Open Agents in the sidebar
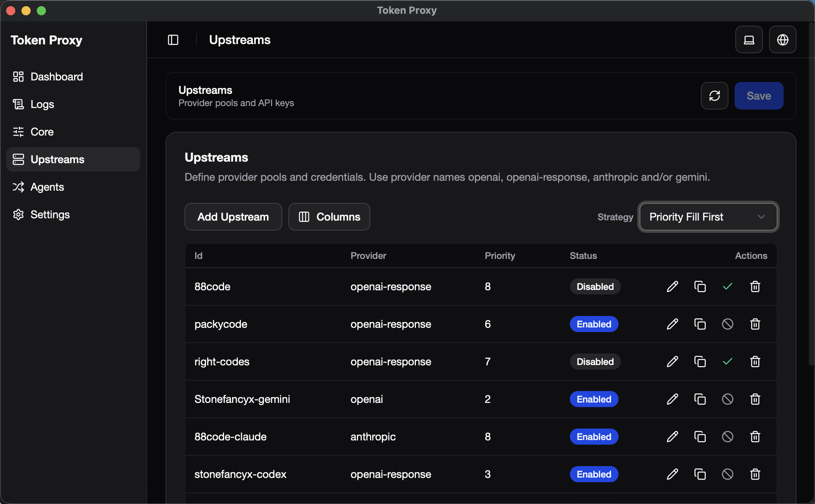 click(47, 187)
